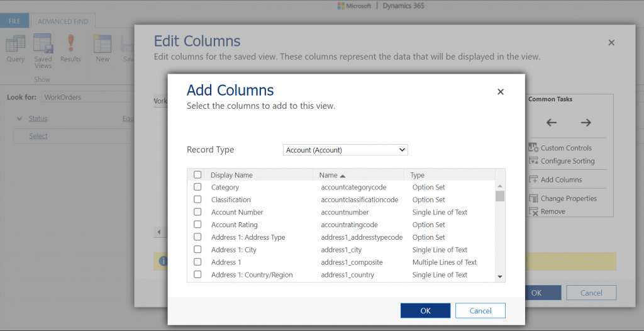Click the accountcategorycode name cell

[x=353, y=187]
